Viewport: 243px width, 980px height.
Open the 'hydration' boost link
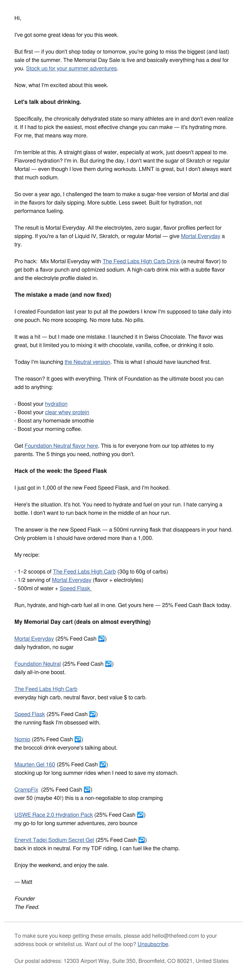coord(56,404)
